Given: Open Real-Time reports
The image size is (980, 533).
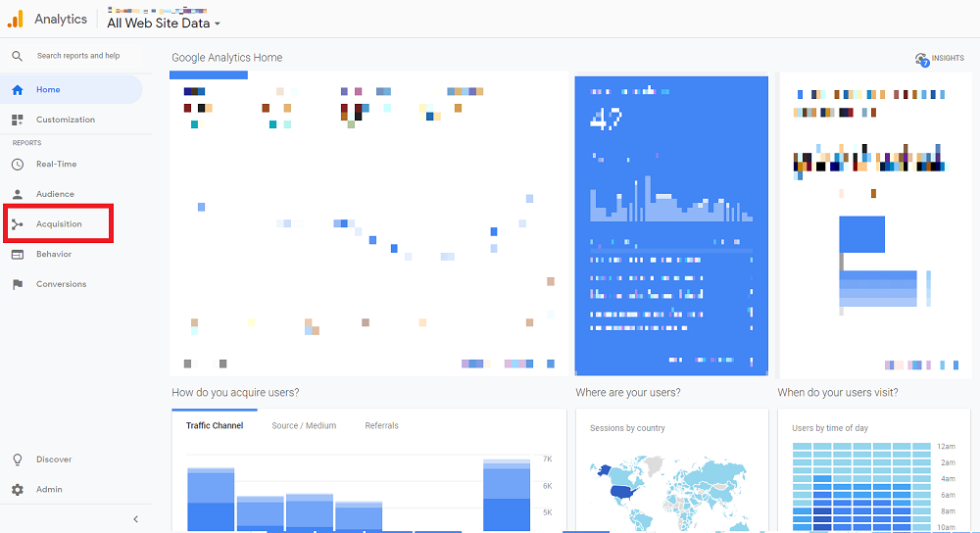Looking at the screenshot, I should pyautogui.click(x=56, y=165).
